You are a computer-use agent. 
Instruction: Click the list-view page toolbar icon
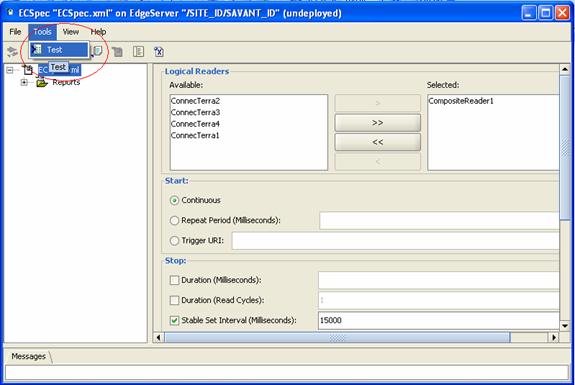(x=138, y=52)
